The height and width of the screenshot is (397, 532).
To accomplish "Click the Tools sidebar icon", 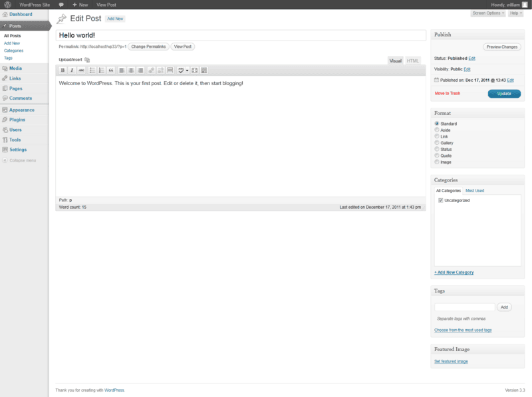I will tap(5, 140).
